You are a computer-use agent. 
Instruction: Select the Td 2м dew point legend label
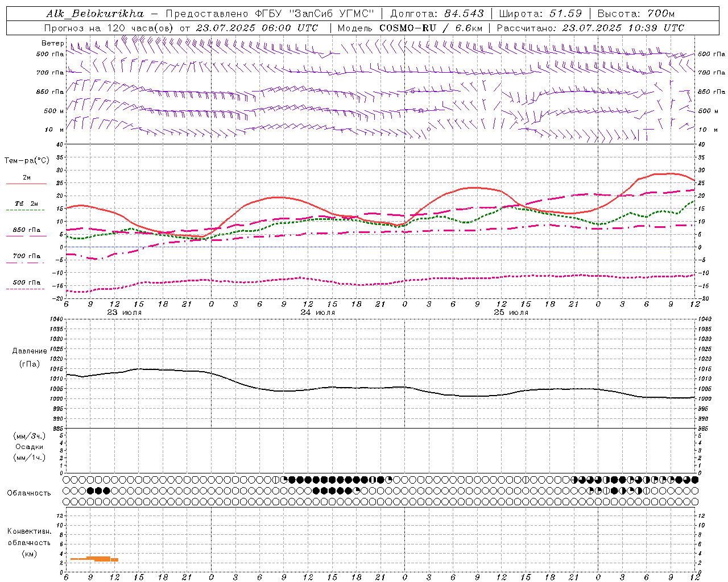pyautogui.click(x=27, y=203)
